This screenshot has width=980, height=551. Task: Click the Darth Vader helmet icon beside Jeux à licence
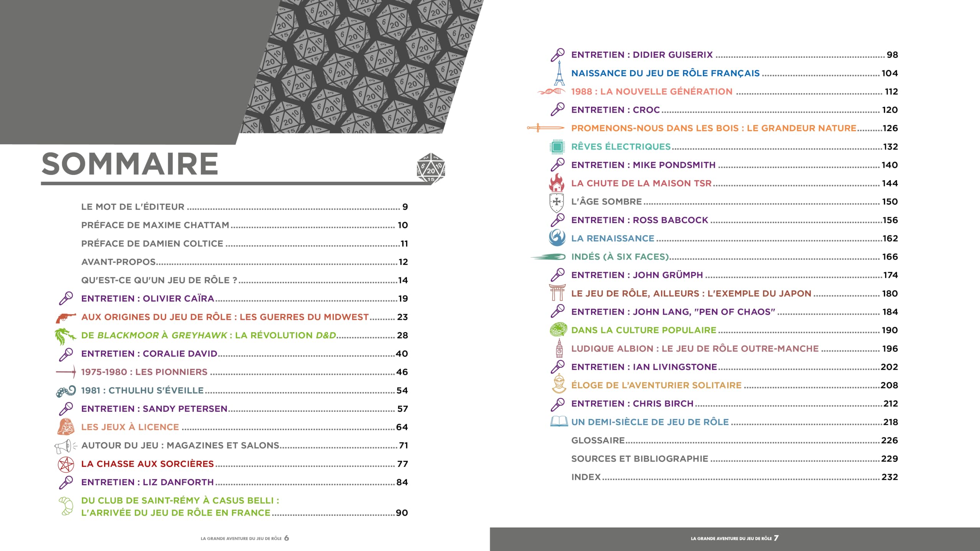66,427
